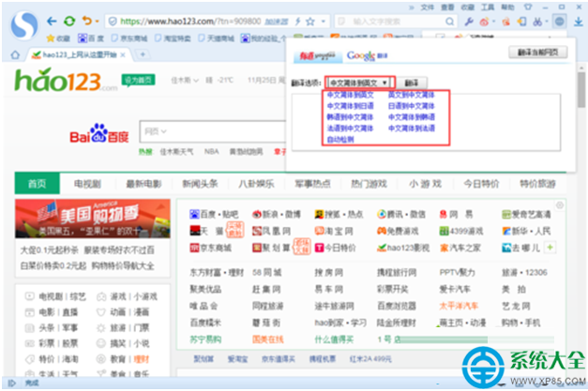Click the Weibo icon in toolbar
This screenshot has height=391, width=588.
coord(484,22)
